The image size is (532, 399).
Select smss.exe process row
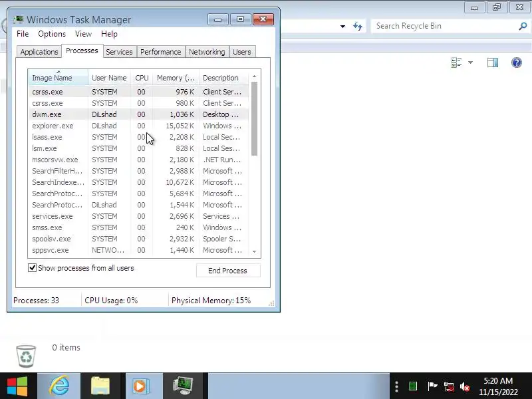point(138,227)
